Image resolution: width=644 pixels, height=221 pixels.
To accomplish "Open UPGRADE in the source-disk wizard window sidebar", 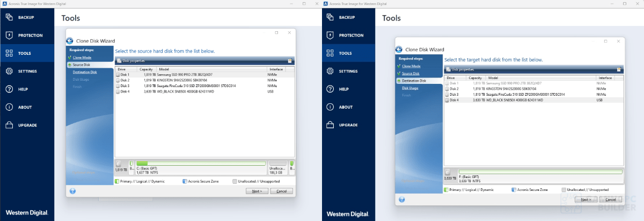I will click(27, 125).
